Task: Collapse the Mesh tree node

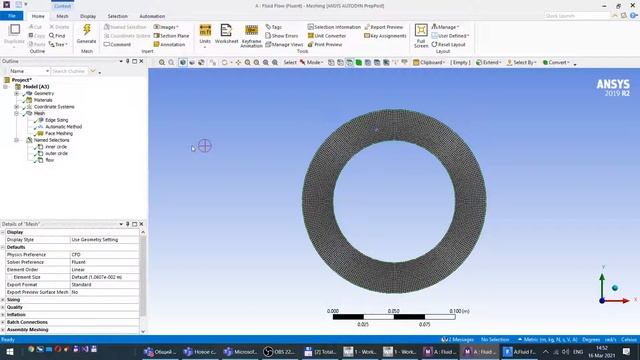Action: coord(17,113)
